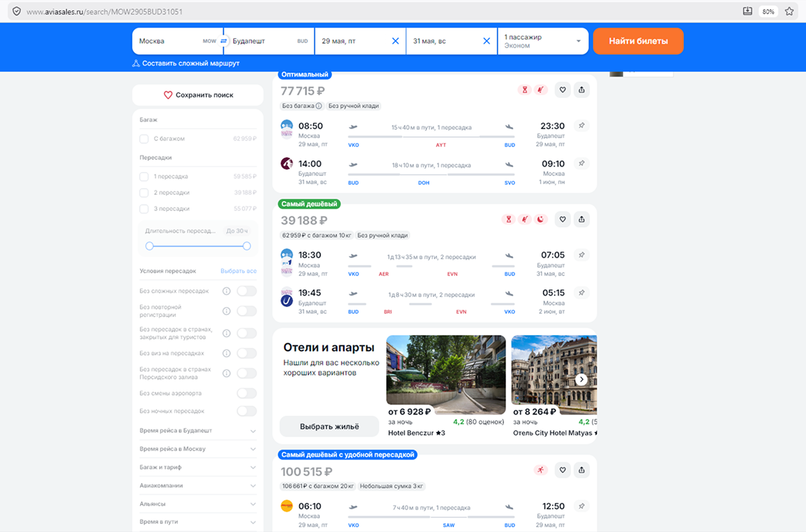Open passengers and class dropdown

click(543, 41)
